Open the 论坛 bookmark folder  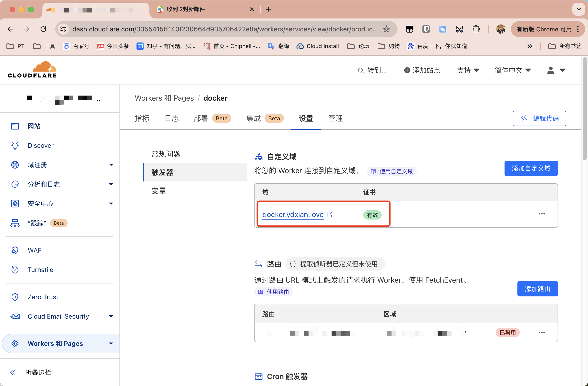coord(358,46)
